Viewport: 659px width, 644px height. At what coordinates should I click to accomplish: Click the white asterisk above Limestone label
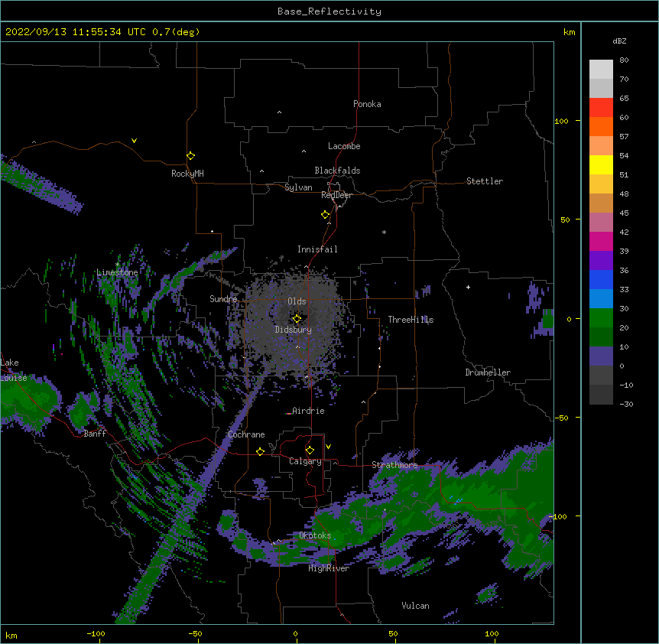[x=117, y=265]
